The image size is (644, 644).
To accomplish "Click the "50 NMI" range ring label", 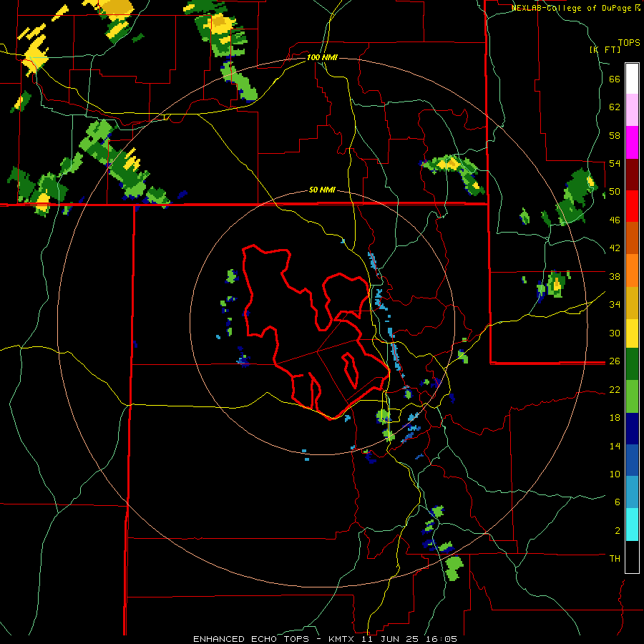I will coord(321,190).
